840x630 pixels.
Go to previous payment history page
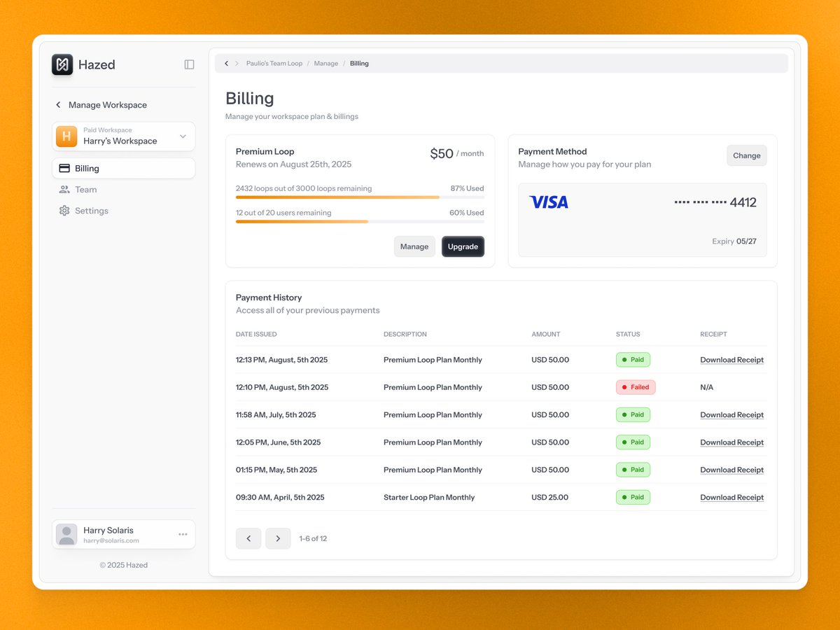tap(248, 538)
